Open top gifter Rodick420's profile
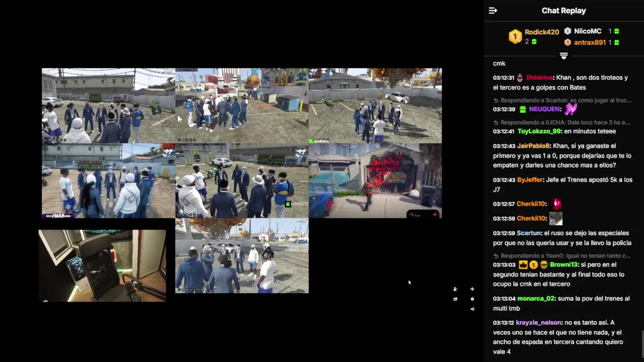 pyautogui.click(x=541, y=32)
